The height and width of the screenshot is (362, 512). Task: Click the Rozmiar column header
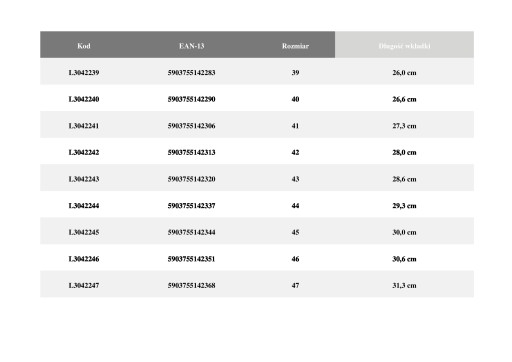click(295, 46)
